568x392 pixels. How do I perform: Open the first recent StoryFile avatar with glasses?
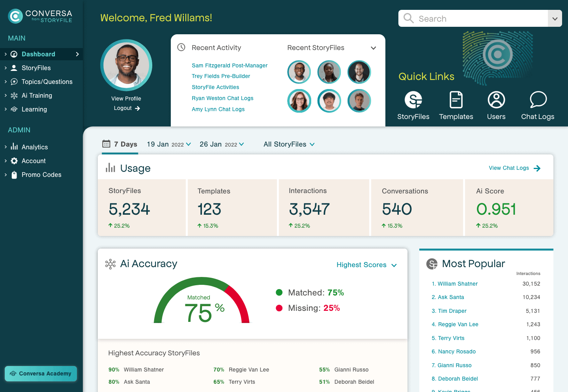coord(299,72)
